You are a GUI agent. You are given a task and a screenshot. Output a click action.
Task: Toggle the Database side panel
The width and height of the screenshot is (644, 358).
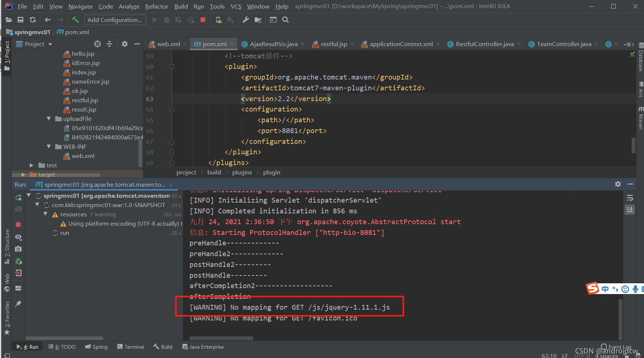(x=641, y=57)
